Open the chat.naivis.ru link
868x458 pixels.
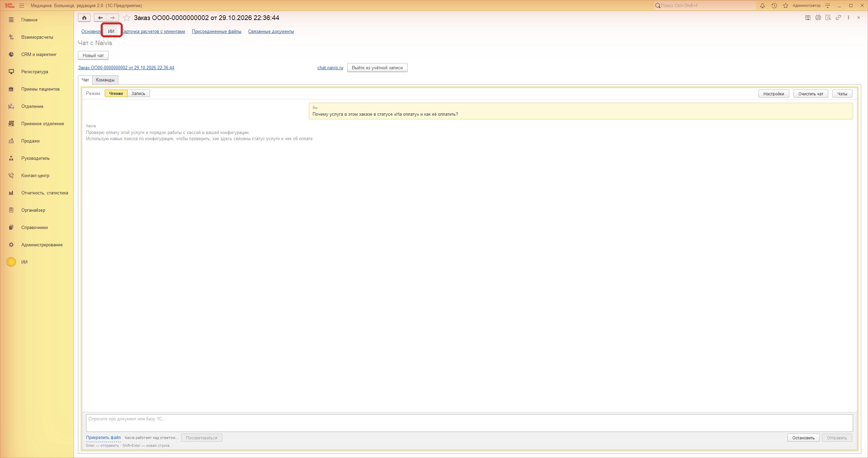330,68
